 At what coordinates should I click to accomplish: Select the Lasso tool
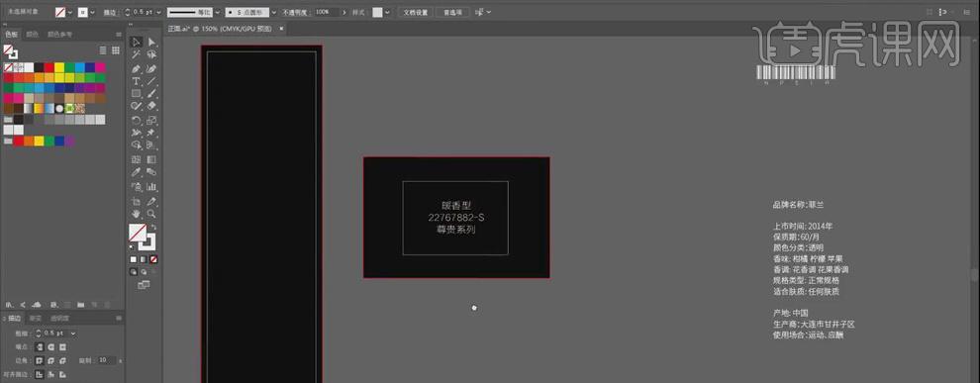[151, 55]
